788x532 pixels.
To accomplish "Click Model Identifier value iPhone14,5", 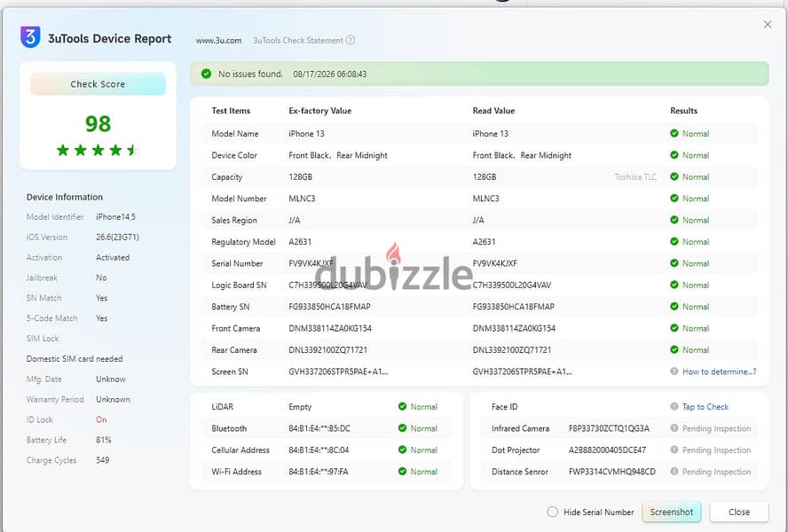I will click(115, 216).
